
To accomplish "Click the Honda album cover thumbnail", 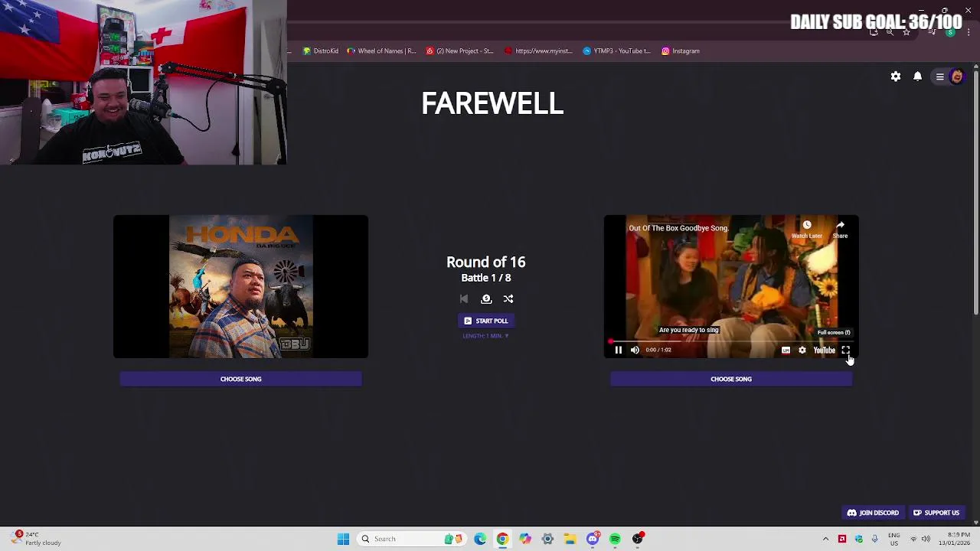I will click(240, 286).
